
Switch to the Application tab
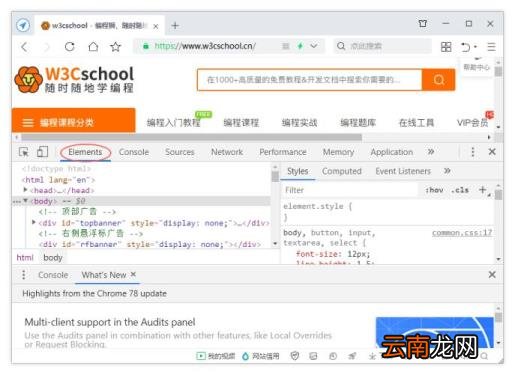pyautogui.click(x=392, y=152)
